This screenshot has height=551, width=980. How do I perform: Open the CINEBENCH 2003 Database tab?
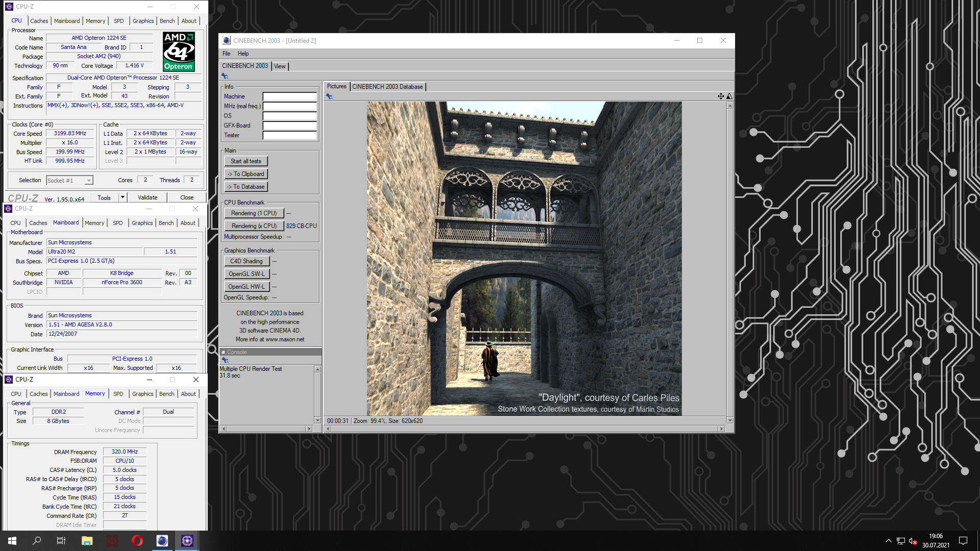click(x=387, y=87)
